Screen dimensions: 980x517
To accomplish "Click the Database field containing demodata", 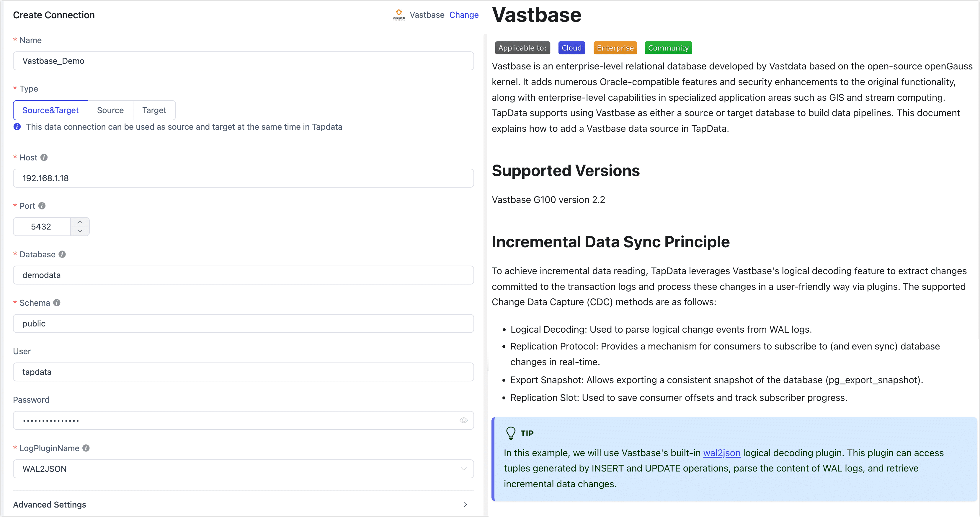I will [x=243, y=275].
